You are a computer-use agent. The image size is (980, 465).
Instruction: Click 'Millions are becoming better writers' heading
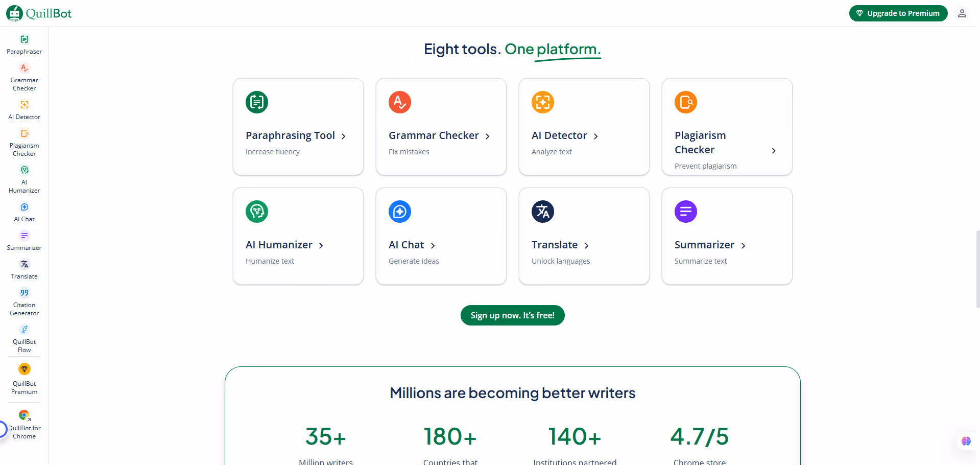tap(513, 393)
